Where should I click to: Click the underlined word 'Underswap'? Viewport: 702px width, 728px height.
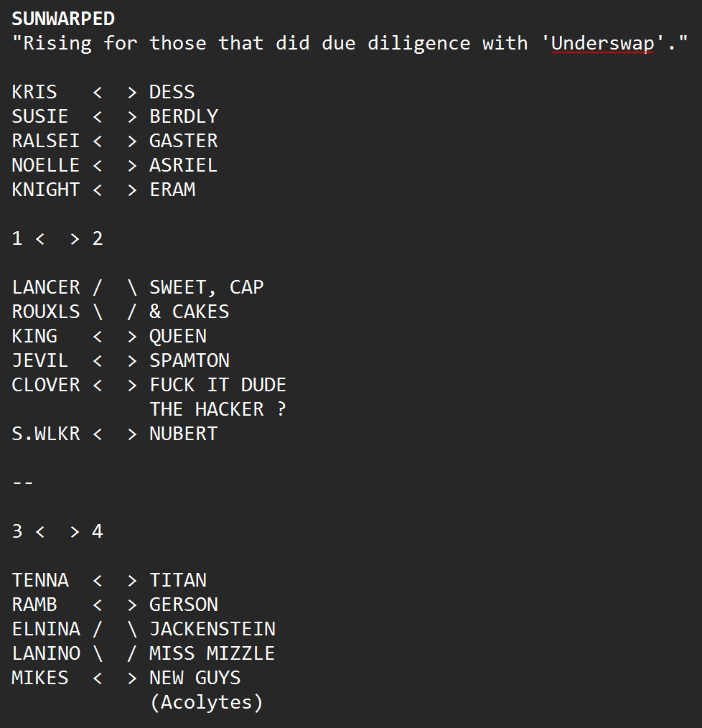click(602, 43)
